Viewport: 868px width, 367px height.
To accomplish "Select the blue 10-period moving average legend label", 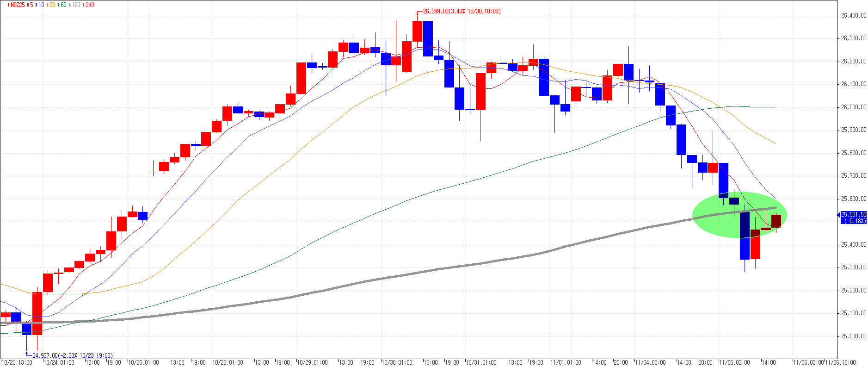I will coord(42,5).
